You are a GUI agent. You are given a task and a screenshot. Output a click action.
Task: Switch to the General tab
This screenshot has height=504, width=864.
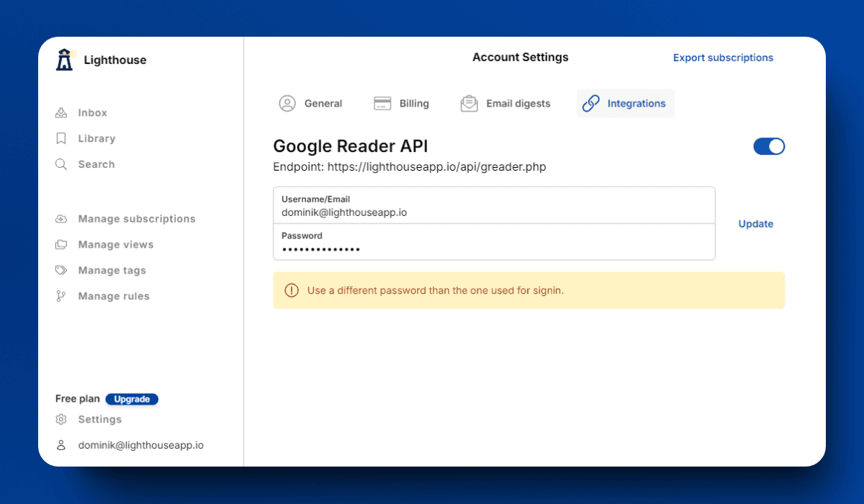(311, 104)
